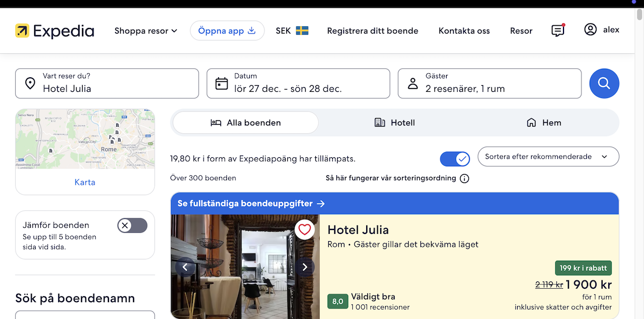This screenshot has height=319, width=644.
Task: Disable the Expedia points toggle
Action: 455,159
